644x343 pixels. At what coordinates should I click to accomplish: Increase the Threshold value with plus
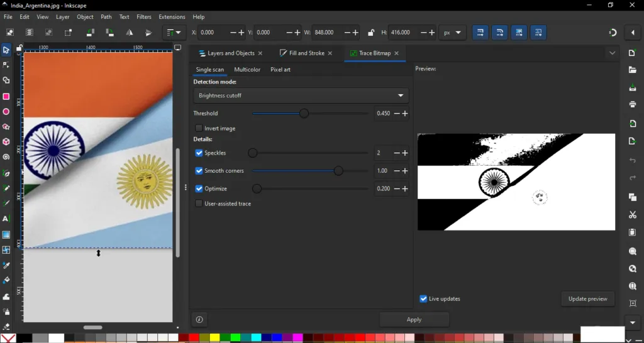point(405,113)
